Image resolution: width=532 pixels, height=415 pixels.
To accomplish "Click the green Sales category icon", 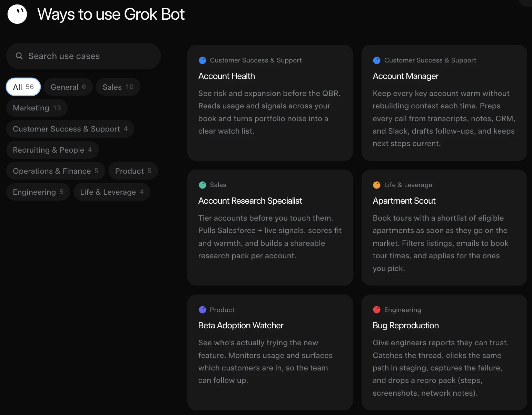I will [203, 185].
